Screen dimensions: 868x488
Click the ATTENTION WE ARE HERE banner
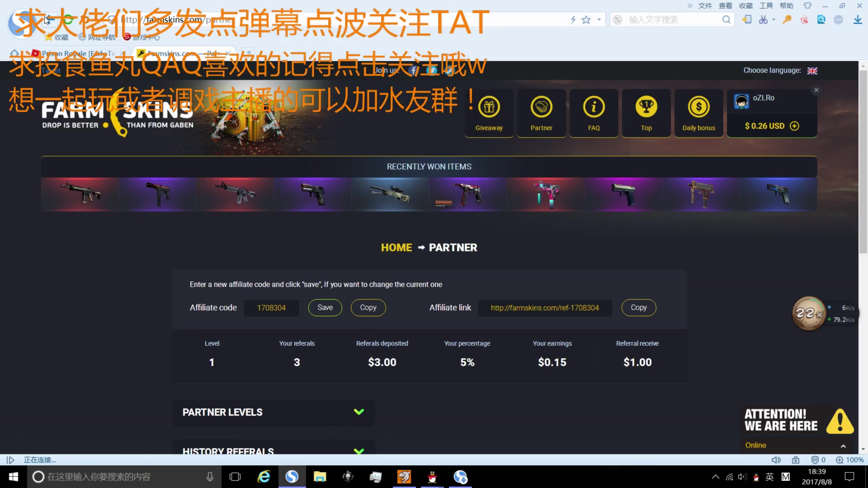pos(799,420)
